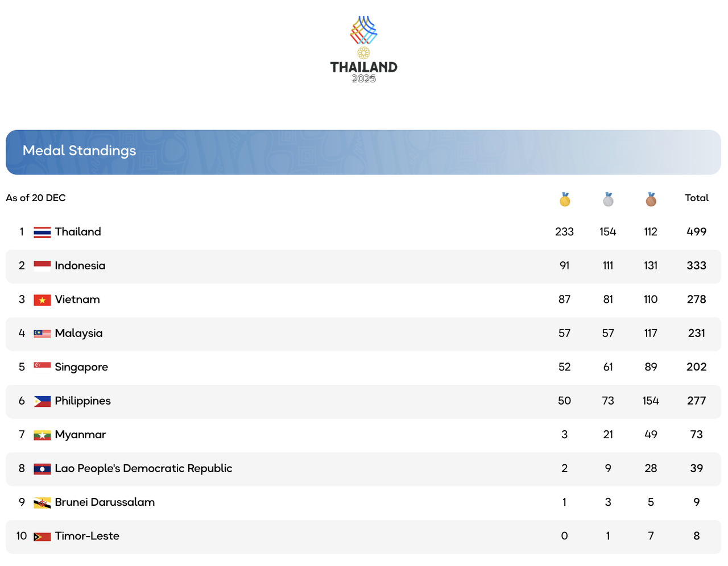Click the Thailand flag icon
This screenshot has height=566, width=728.
pos(42,232)
